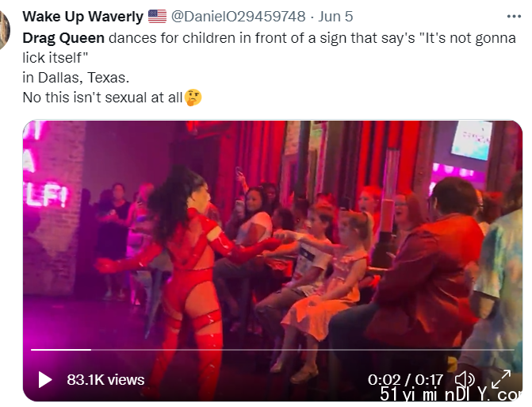Click the bold Drag Queen text

tap(63, 37)
